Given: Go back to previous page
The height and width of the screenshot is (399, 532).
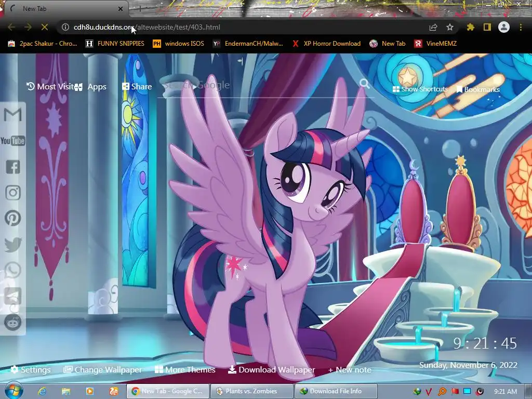Looking at the screenshot, I should tap(11, 27).
